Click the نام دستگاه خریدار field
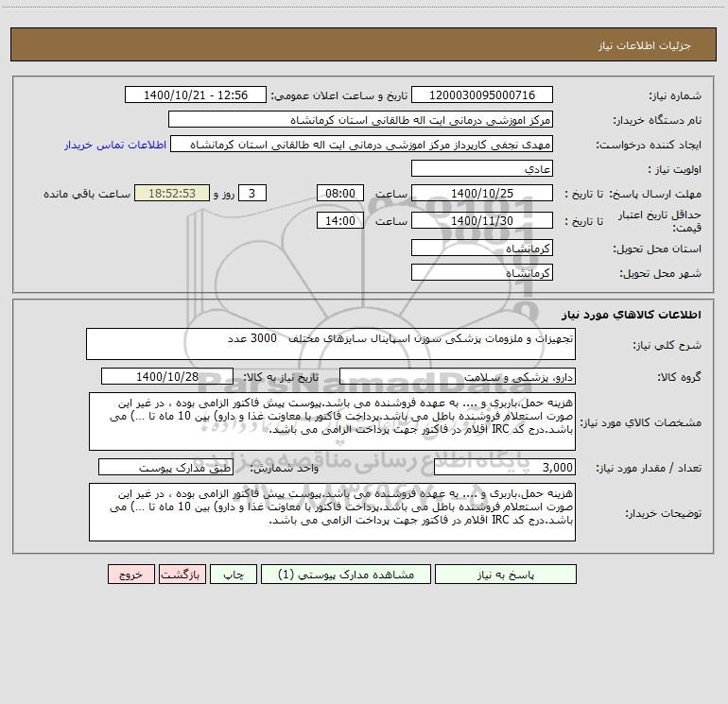 360,120
